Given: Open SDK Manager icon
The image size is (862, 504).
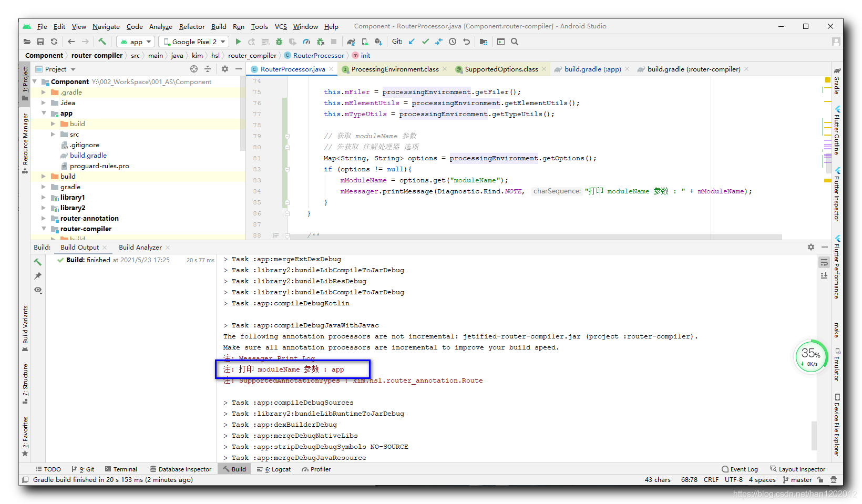Looking at the screenshot, I should pos(378,42).
